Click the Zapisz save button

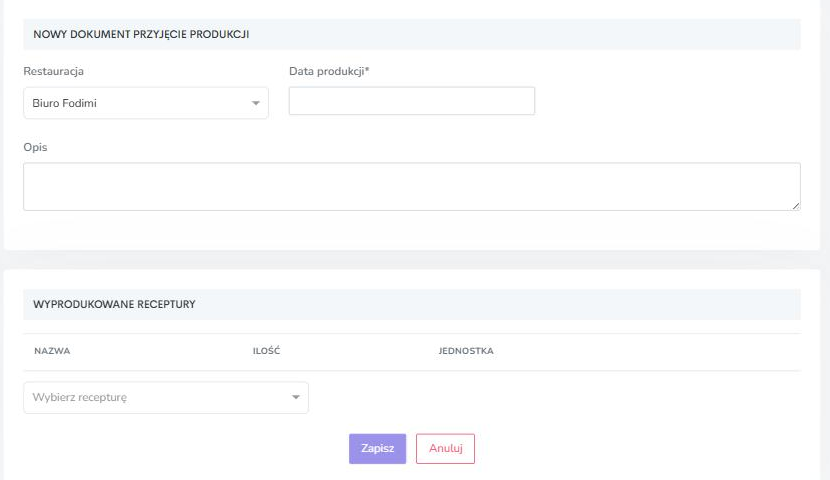pos(377,449)
